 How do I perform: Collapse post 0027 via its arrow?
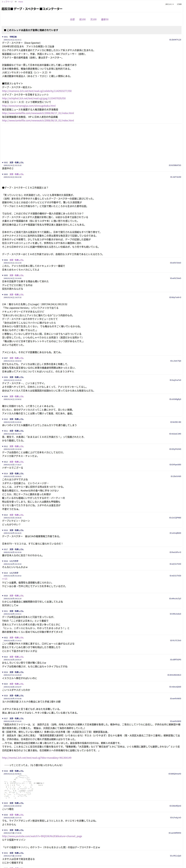coord(3,719)
